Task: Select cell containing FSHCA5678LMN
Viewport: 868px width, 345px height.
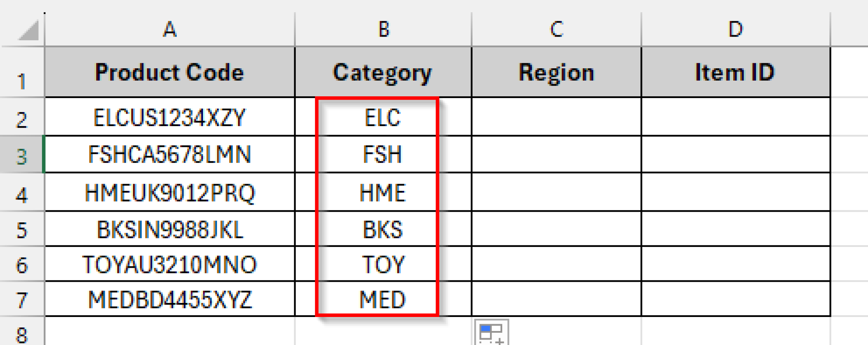Action: (x=170, y=154)
